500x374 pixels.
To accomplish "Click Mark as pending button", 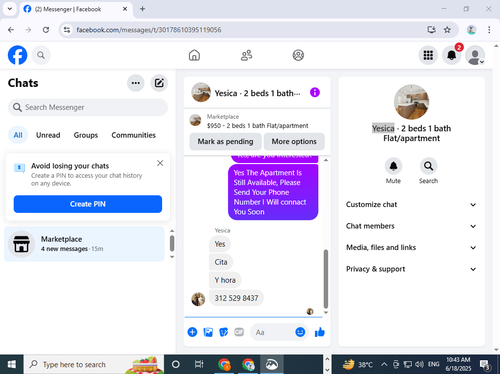I will click(225, 141).
